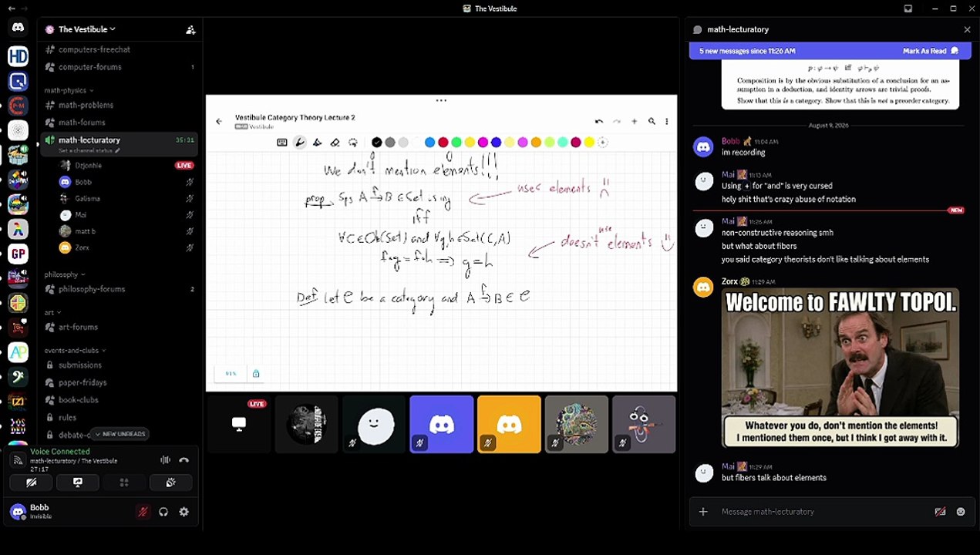The height and width of the screenshot is (555, 980).
Task: Open the GP server icon
Action: coord(18,254)
